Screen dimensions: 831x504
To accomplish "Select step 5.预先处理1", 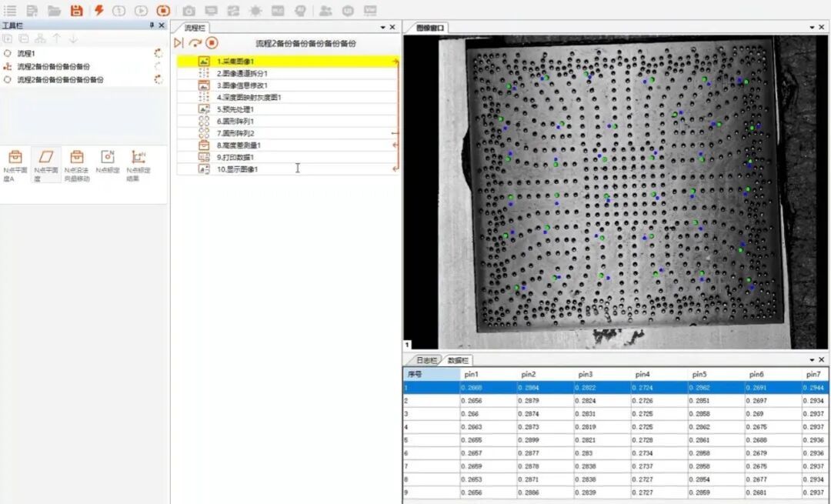I will (x=288, y=109).
